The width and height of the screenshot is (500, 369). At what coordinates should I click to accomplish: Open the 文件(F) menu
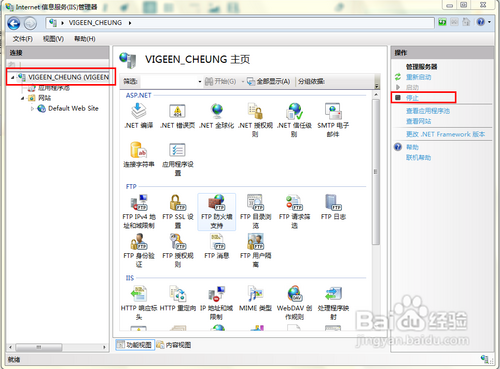tap(23, 39)
